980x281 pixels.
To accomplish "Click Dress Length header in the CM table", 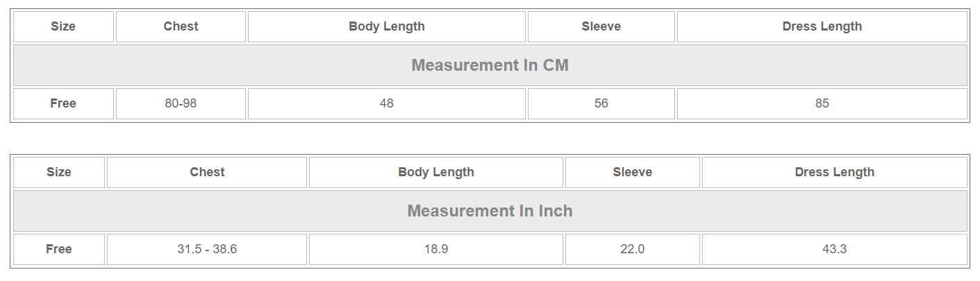I will pyautogui.click(x=822, y=27).
